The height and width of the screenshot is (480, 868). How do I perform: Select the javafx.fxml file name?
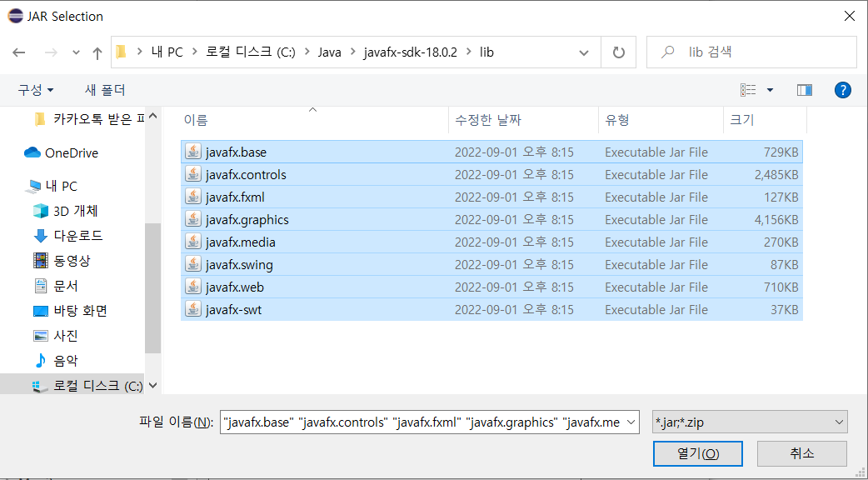click(x=235, y=197)
